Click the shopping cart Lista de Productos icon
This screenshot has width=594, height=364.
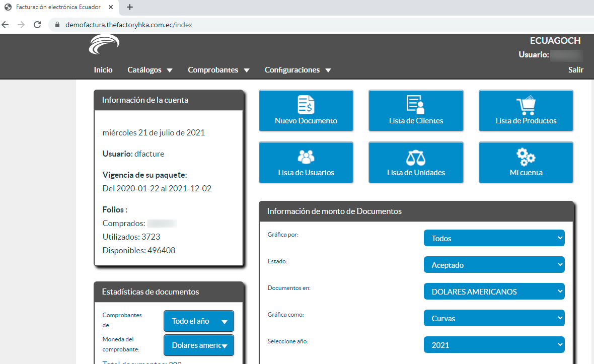[526, 105]
